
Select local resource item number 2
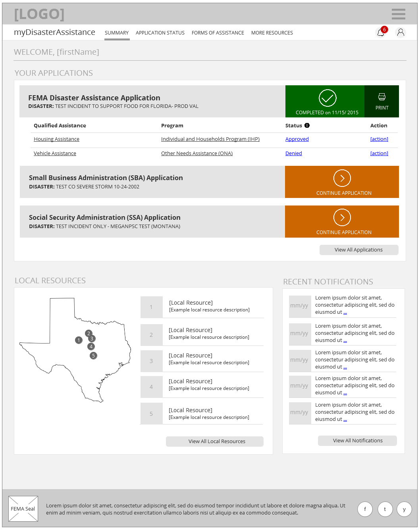pyautogui.click(x=202, y=334)
